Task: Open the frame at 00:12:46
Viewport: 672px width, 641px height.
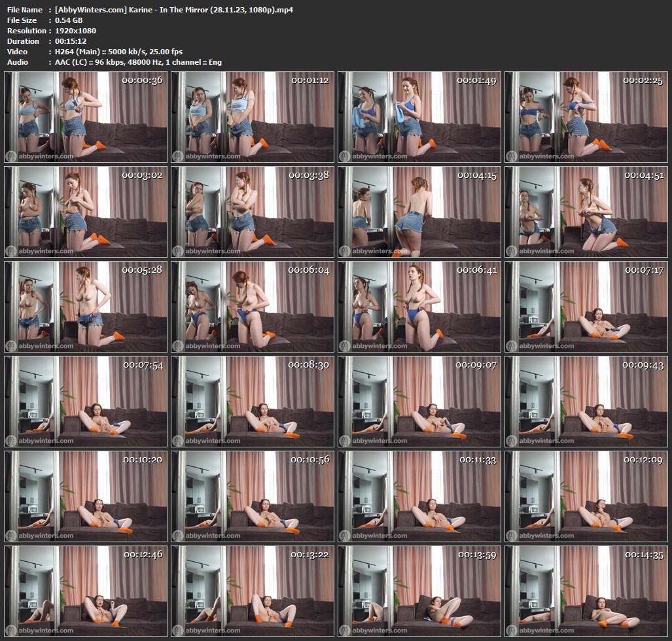Action: pyautogui.click(x=86, y=591)
